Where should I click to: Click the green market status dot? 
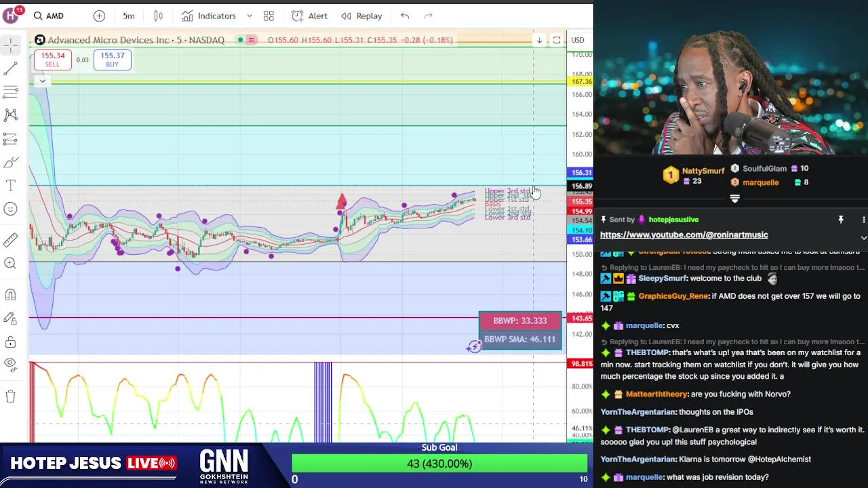tap(240, 40)
